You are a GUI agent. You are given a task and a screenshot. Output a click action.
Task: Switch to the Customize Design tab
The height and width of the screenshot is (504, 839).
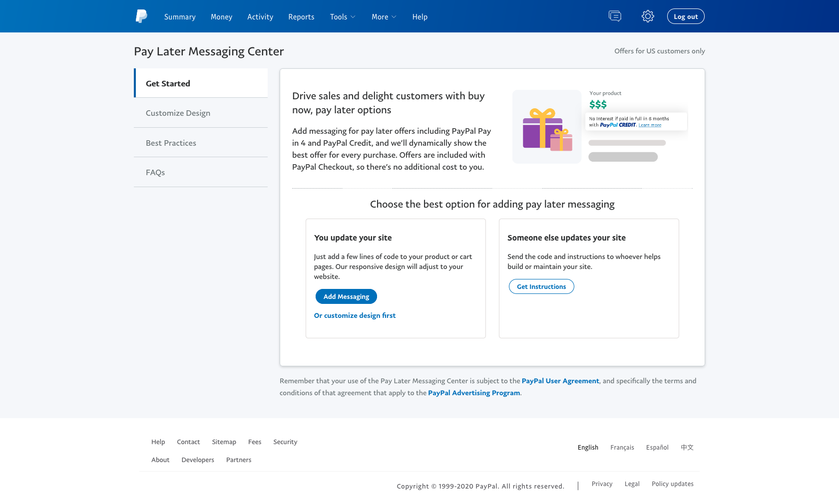(201, 113)
